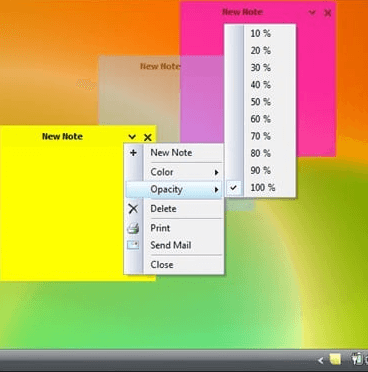Image resolution: width=368 pixels, height=372 pixels.
Task: Click the power plug tray icon
Action: tap(356, 359)
